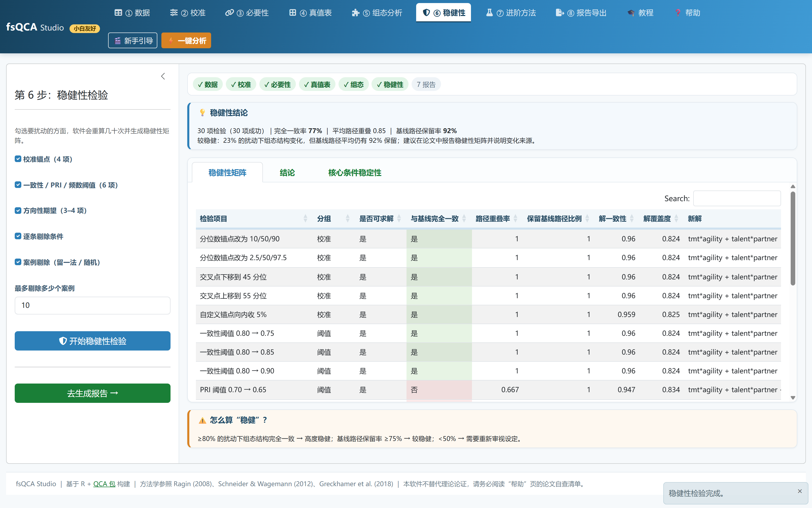Jump to the 7 报告 step pill
812x508 pixels.
(x=426, y=84)
